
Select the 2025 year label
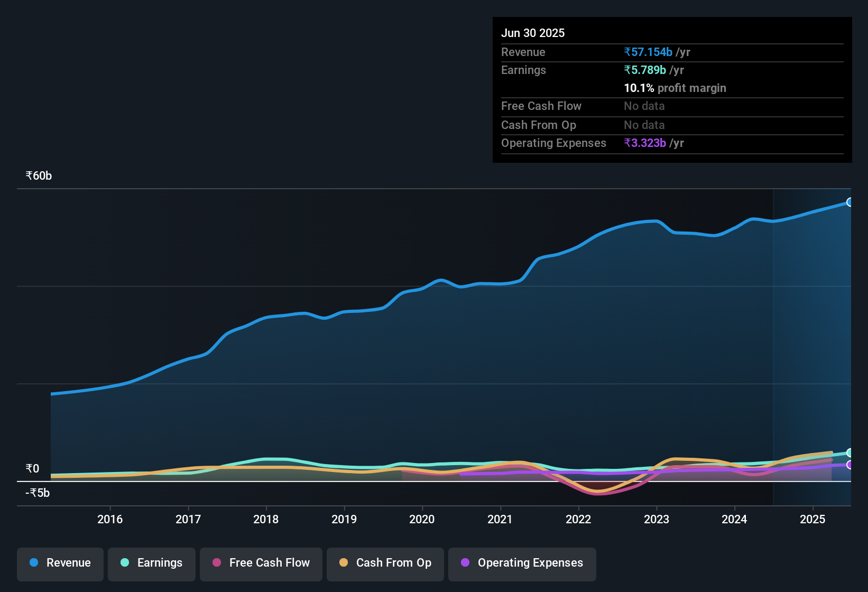[812, 520]
